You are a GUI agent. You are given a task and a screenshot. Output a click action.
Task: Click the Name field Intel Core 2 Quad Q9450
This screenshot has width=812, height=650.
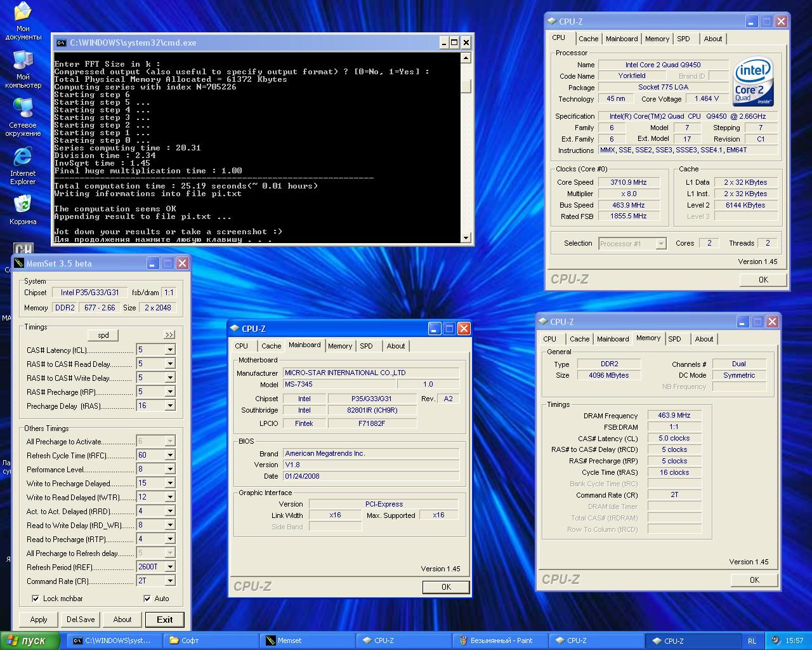click(x=663, y=65)
